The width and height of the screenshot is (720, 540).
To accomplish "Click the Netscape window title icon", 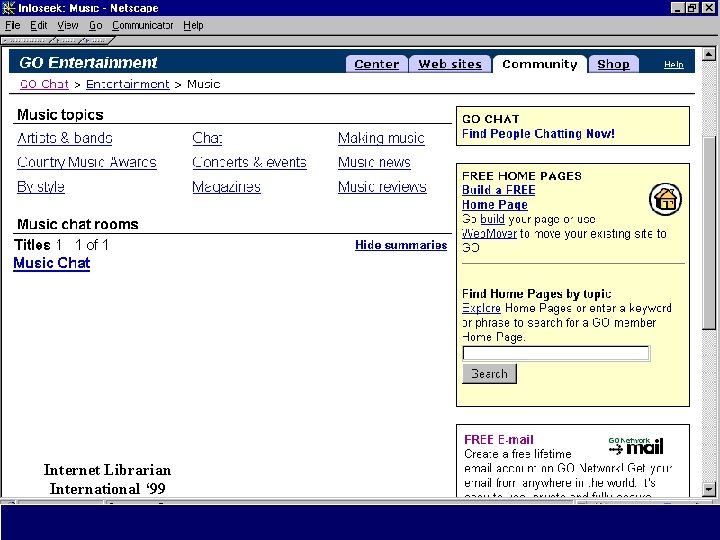I will click(x=9, y=8).
